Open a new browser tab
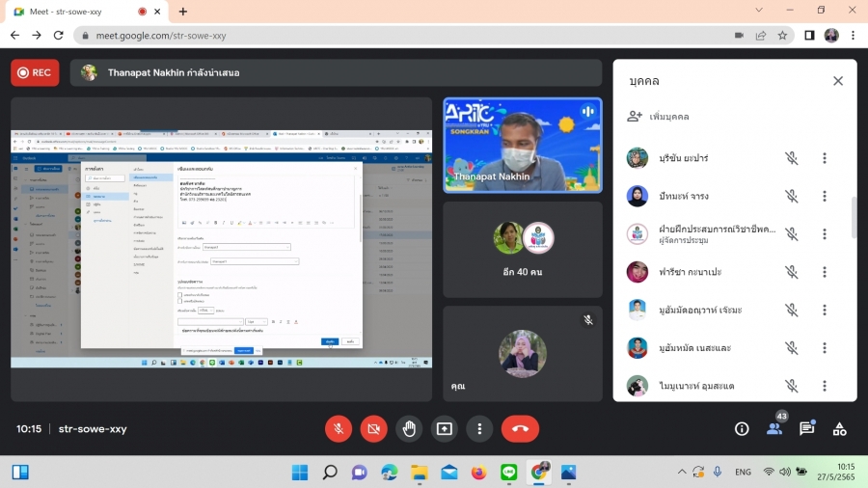Image resolution: width=868 pixels, height=488 pixels. [x=183, y=11]
